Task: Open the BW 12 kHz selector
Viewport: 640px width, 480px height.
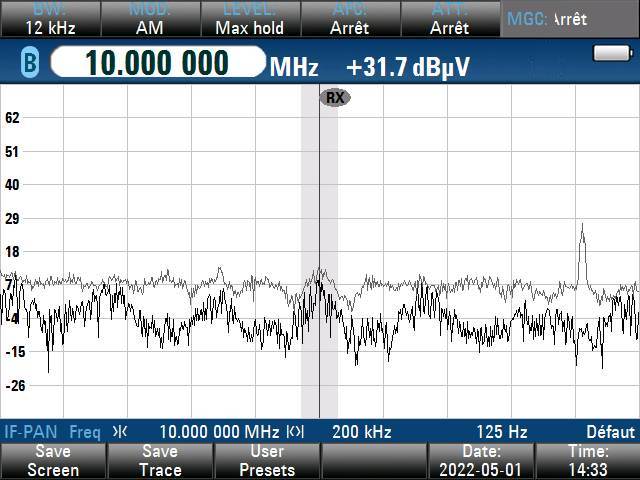Action: [x=49, y=19]
